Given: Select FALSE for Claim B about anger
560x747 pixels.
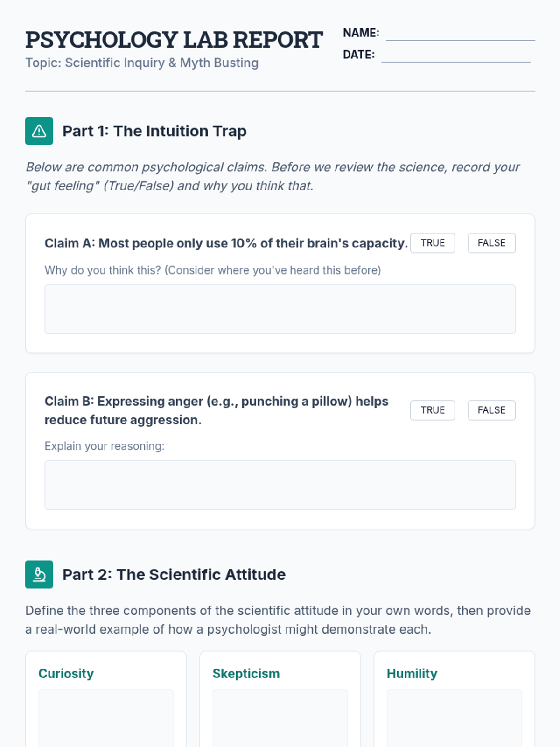Looking at the screenshot, I should point(491,410).
